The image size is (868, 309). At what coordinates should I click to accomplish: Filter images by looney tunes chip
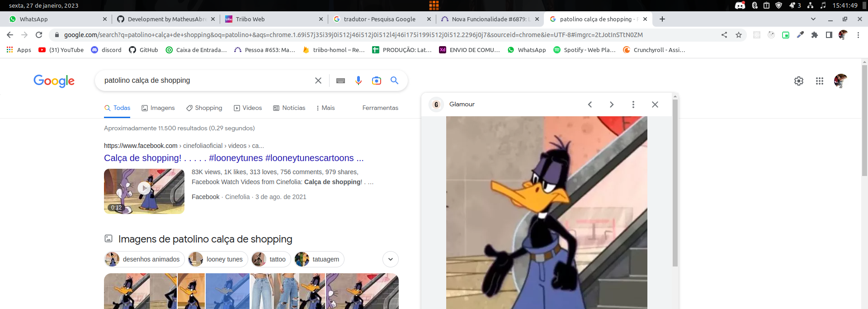[x=218, y=259]
